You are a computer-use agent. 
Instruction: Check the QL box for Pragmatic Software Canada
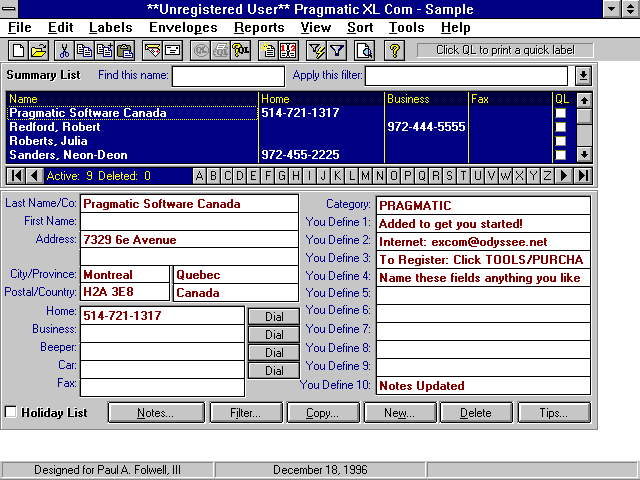tap(561, 113)
